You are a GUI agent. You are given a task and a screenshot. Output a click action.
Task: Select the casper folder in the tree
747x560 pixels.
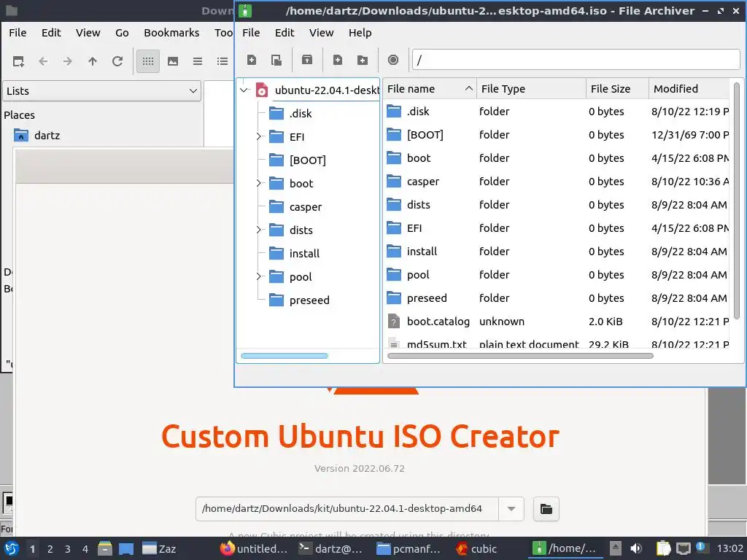(295, 206)
